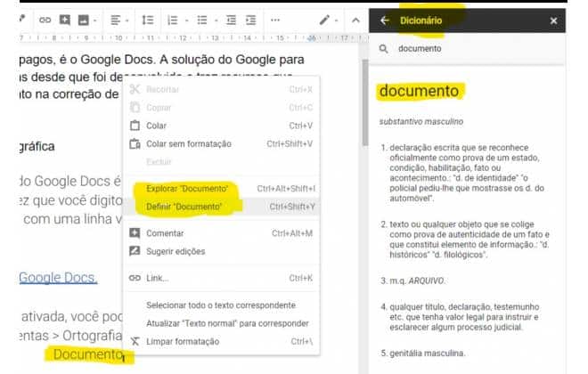Choose Colar from the context menu
This screenshot has height=374, width=588.
pos(221,126)
